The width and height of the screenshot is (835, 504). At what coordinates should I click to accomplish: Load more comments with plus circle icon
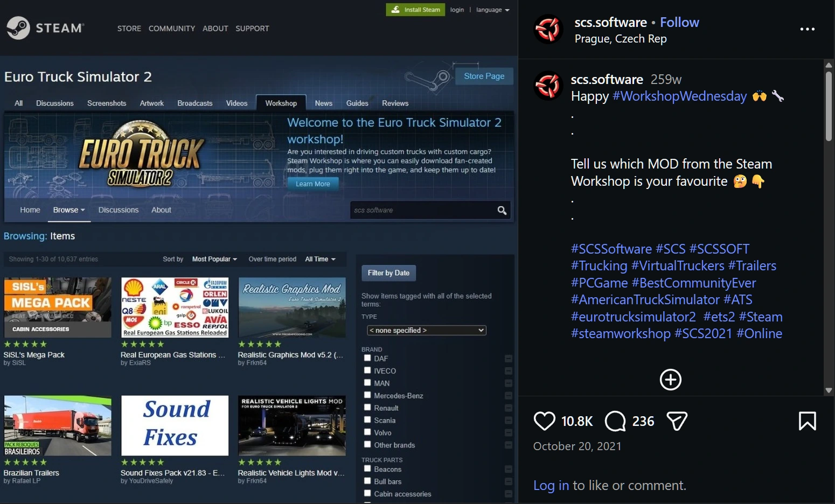coord(671,380)
